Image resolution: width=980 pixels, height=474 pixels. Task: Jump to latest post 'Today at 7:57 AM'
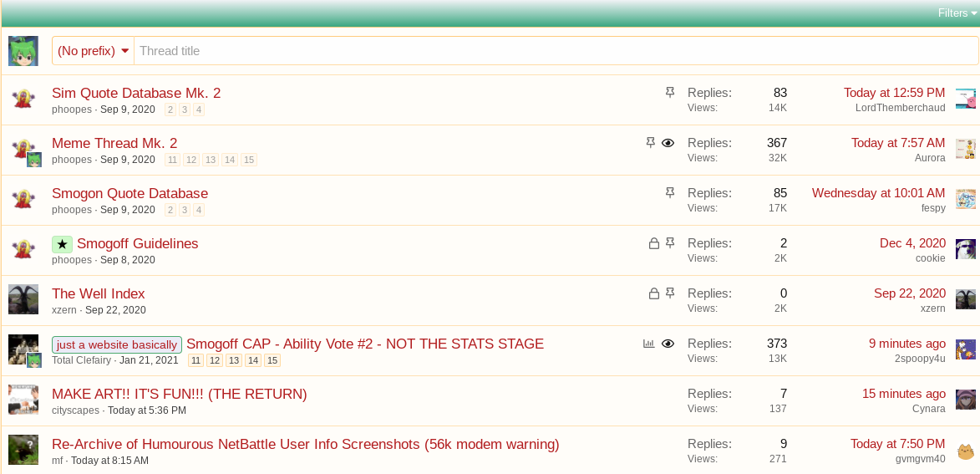click(898, 143)
